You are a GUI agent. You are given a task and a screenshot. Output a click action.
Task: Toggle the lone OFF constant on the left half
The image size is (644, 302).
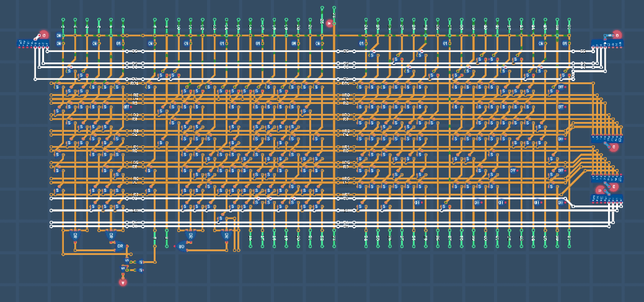click(126, 107)
